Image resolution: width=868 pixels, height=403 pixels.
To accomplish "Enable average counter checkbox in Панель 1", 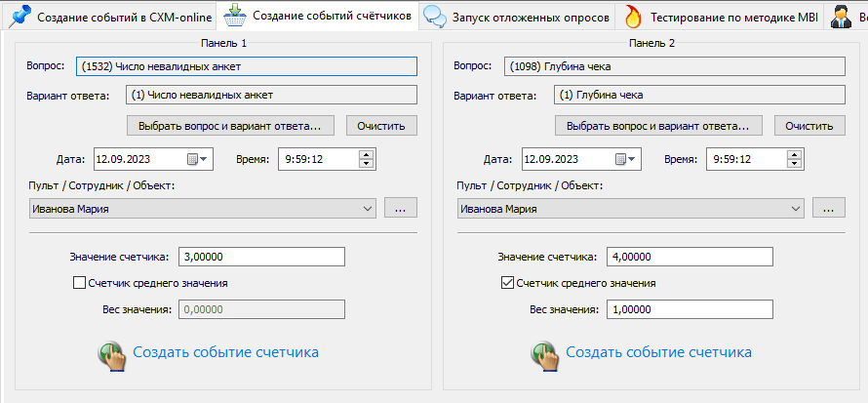I will (x=80, y=283).
